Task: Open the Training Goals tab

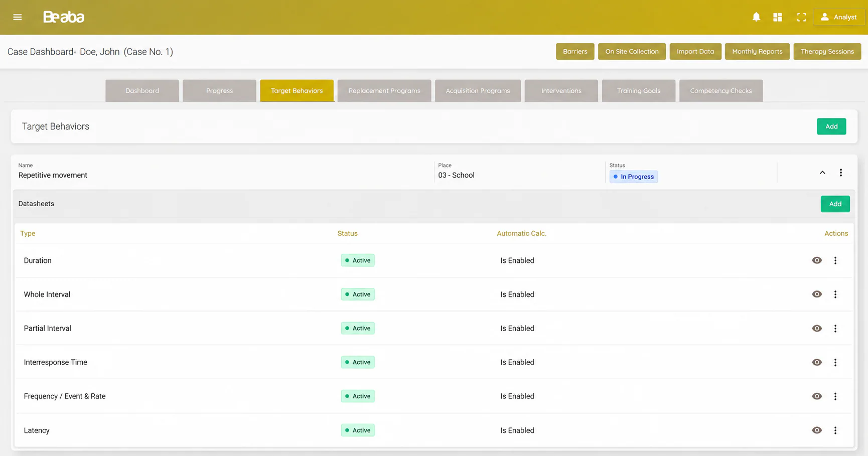Action: click(638, 91)
